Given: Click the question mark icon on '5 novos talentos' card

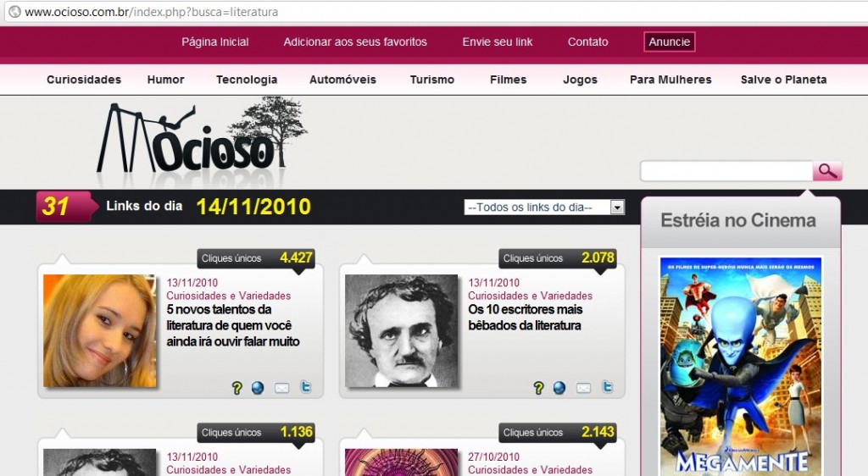Looking at the screenshot, I should point(237,388).
